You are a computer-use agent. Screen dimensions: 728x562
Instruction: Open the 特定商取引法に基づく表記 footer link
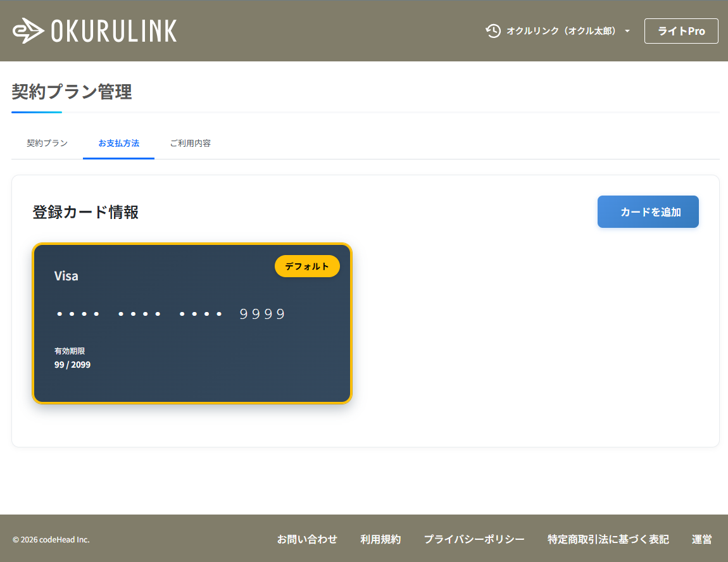608,539
